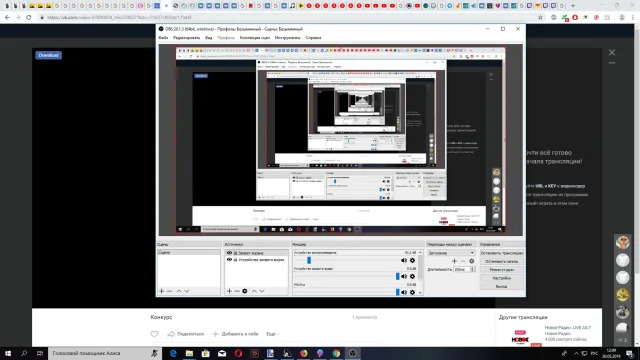
Task: Toggle visibility of video capture device source
Action: coord(229,260)
